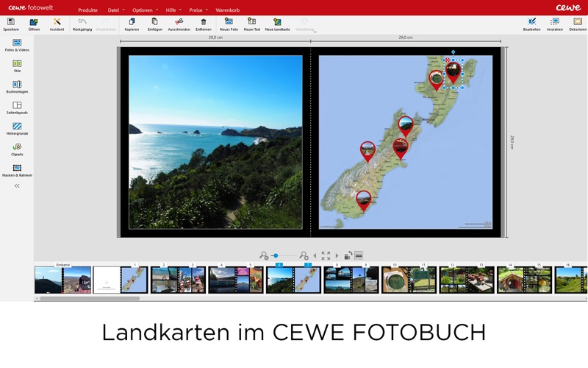The height and width of the screenshot is (368, 588).
Task: Select page 1 thumbnail spread
Action: [x=121, y=280]
